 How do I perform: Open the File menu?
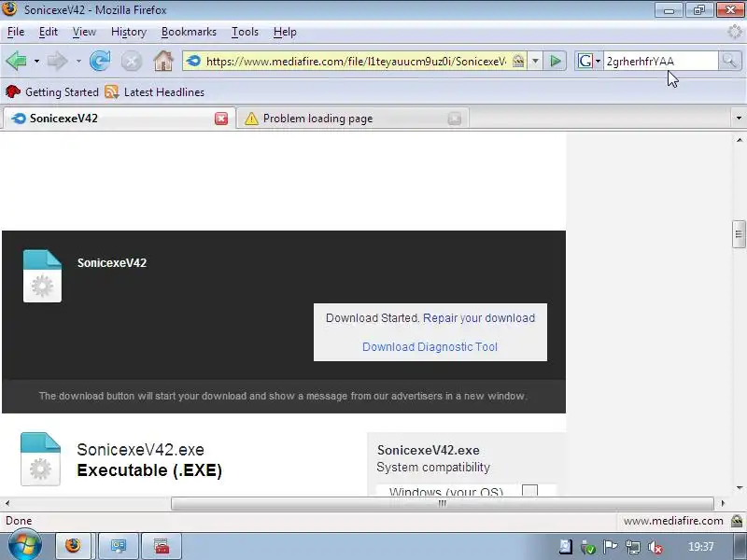pyautogui.click(x=16, y=32)
